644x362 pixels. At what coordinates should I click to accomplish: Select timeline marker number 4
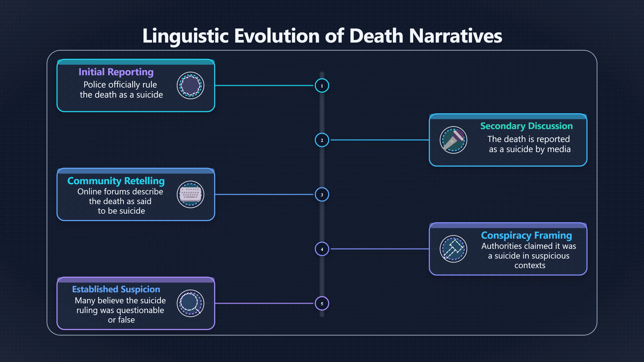pyautogui.click(x=322, y=249)
